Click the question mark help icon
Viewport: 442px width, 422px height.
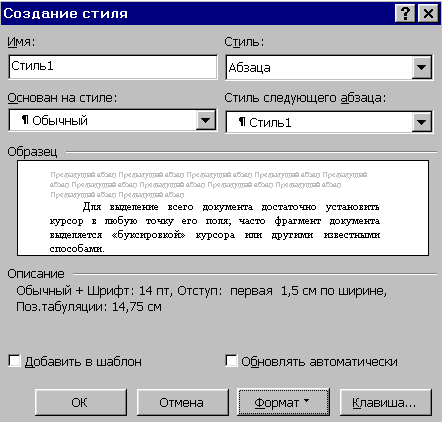(x=405, y=14)
